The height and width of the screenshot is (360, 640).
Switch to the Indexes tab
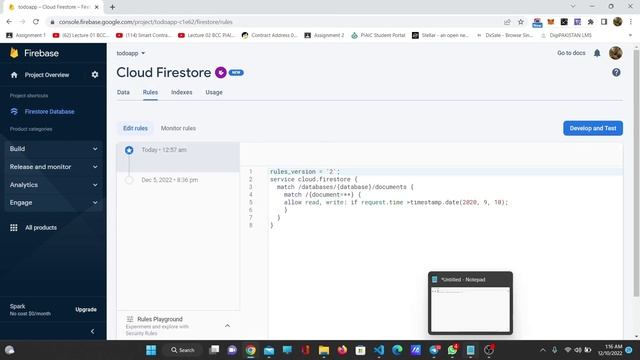tap(182, 92)
